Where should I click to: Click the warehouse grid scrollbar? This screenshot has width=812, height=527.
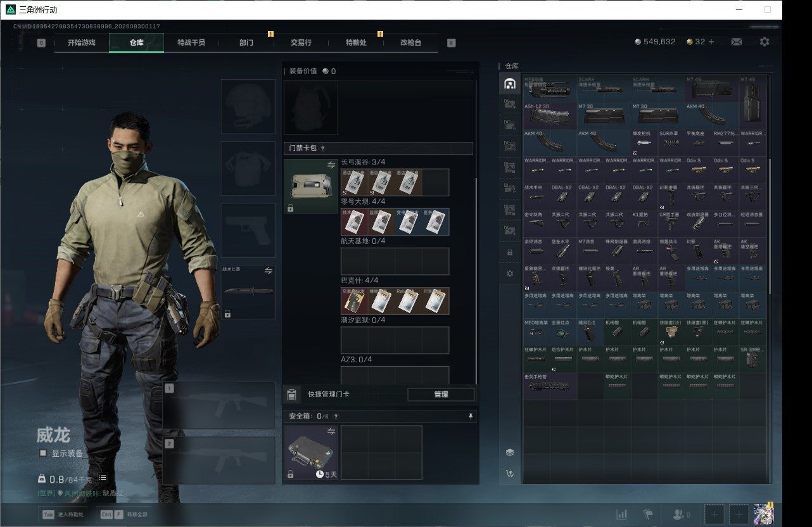pyautogui.click(x=770, y=228)
